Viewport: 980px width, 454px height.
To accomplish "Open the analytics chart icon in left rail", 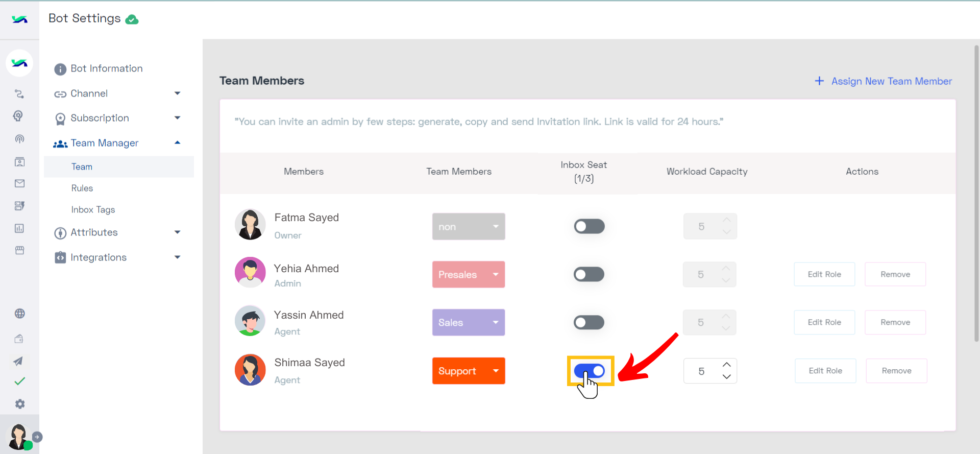I will tap(19, 228).
